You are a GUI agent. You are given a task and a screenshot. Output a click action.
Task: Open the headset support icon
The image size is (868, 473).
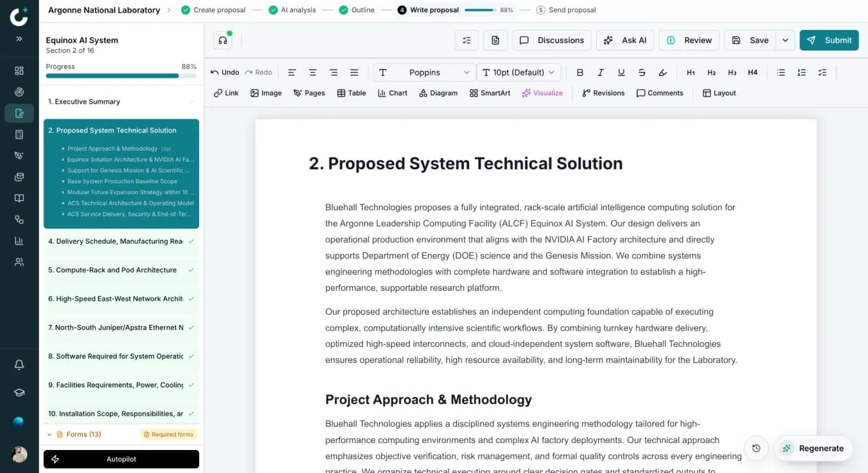click(223, 40)
